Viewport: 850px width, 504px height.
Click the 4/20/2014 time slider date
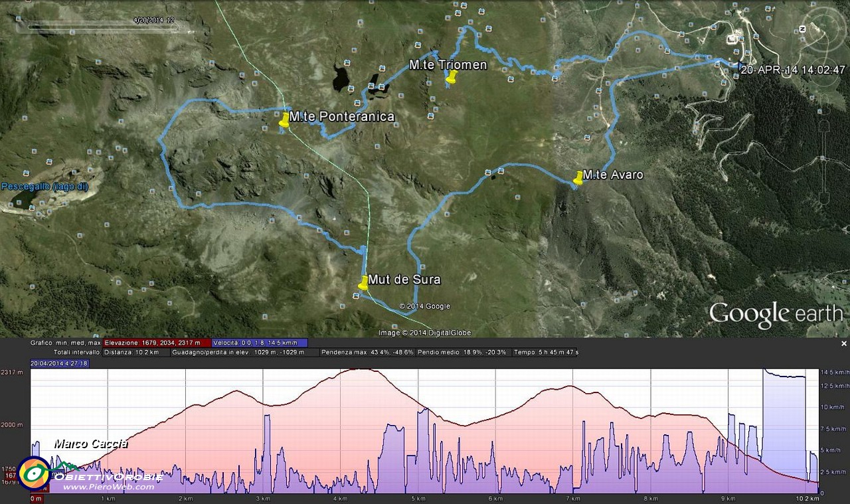[x=153, y=21]
